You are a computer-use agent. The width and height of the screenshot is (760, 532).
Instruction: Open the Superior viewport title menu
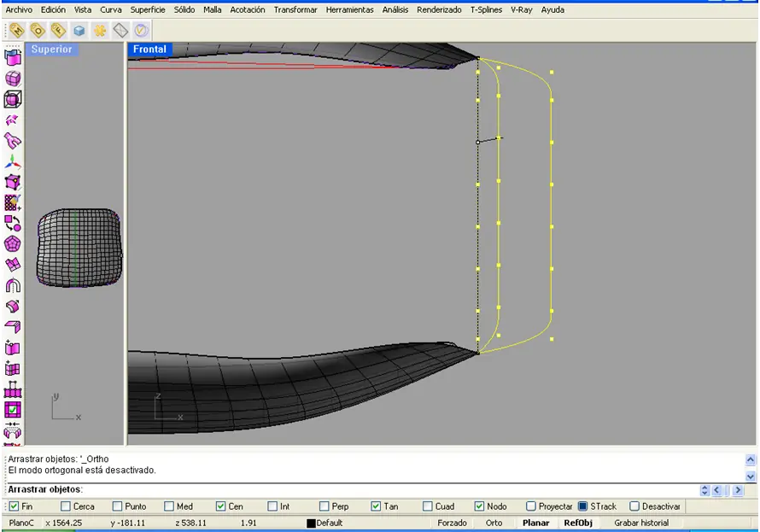52,49
